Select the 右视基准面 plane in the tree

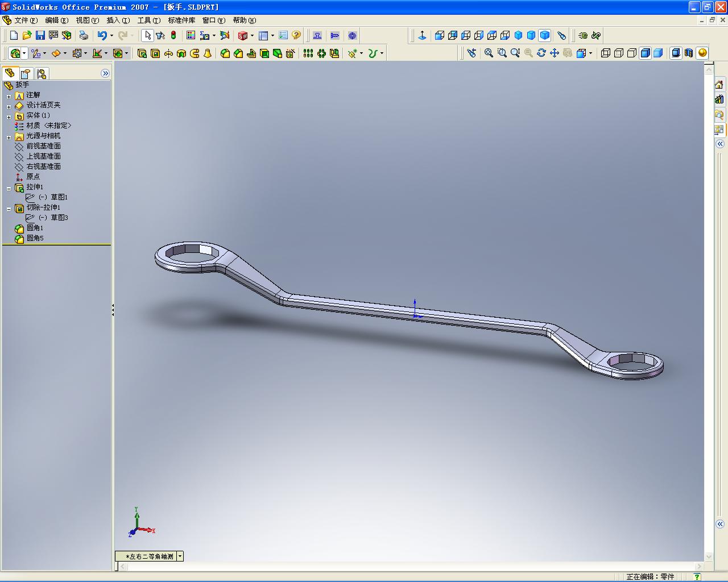[43, 167]
